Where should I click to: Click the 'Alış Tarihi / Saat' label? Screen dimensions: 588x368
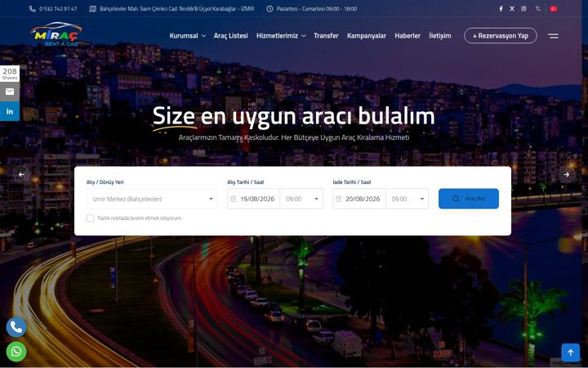pos(246,182)
